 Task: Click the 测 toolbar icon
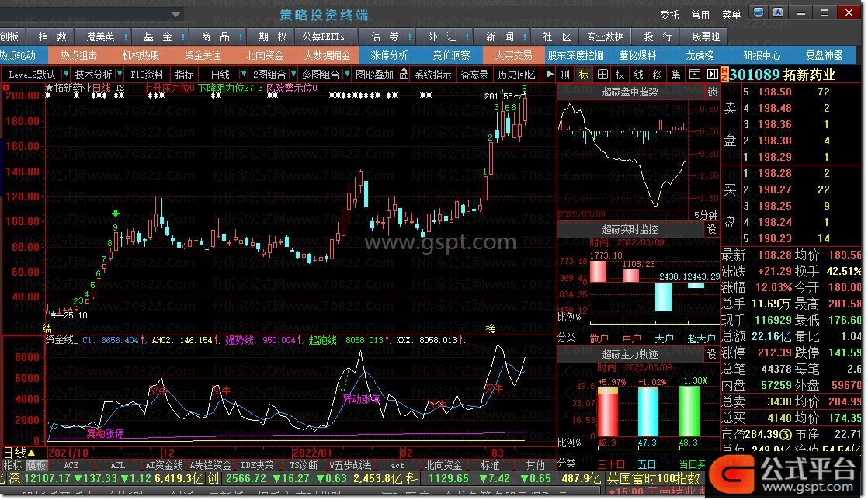tap(564, 75)
